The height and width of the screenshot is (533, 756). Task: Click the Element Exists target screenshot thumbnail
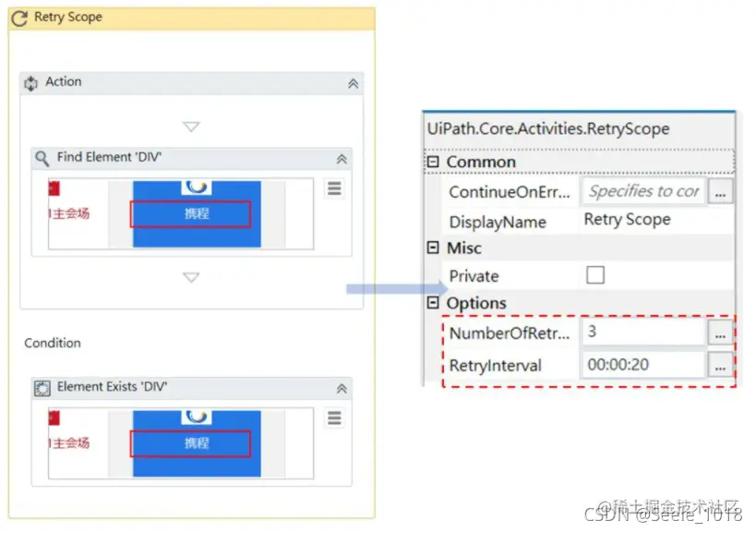(181, 443)
